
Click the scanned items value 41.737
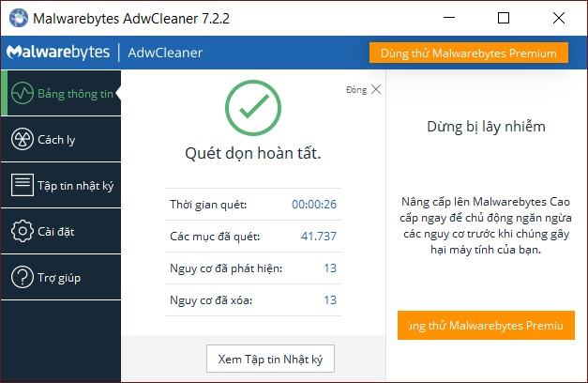click(x=319, y=237)
